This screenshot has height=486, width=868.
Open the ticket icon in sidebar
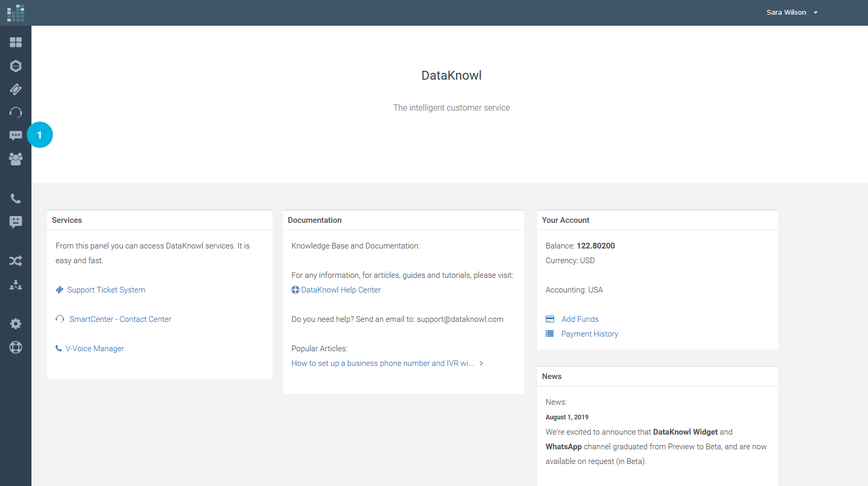[x=16, y=89]
